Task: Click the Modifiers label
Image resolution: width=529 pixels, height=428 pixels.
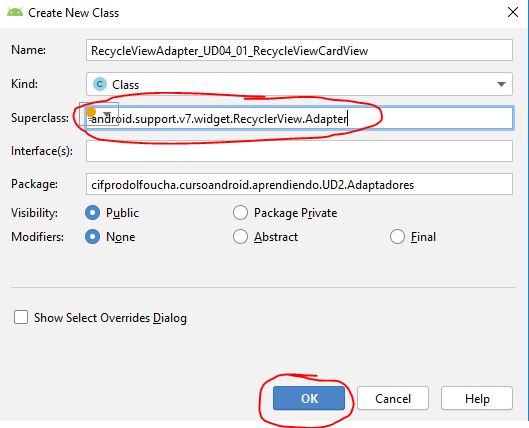Action: (37, 237)
